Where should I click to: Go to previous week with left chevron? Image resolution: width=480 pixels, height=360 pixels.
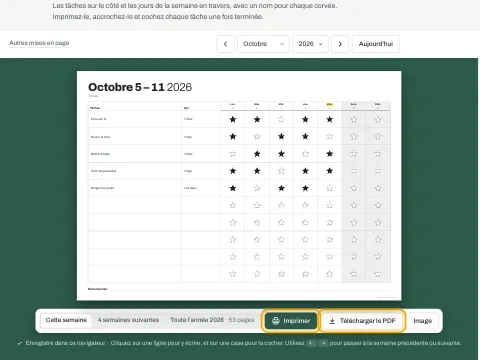(225, 44)
